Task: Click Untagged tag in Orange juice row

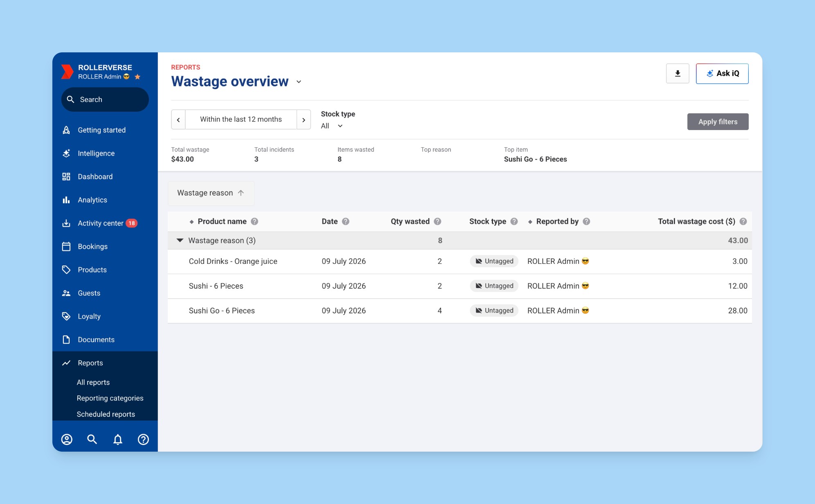Action: [x=494, y=261]
